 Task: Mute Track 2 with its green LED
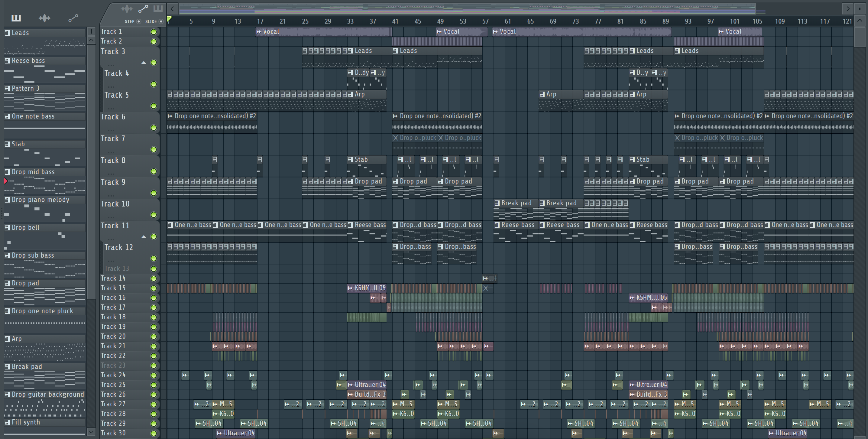click(154, 41)
